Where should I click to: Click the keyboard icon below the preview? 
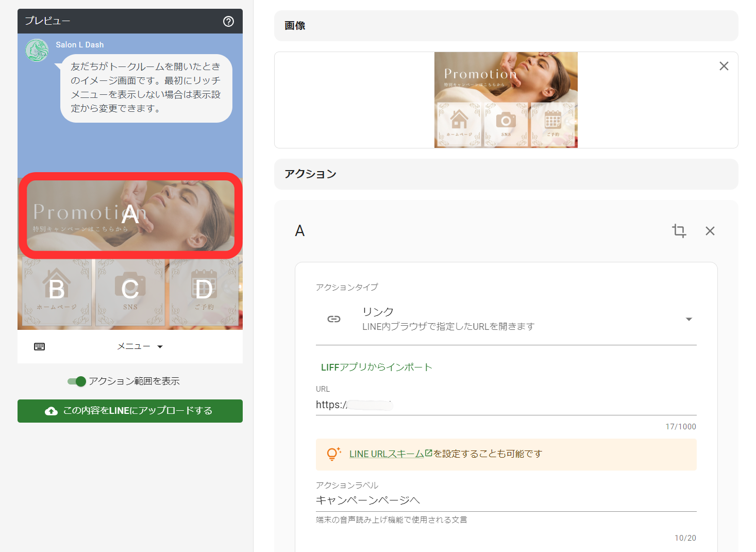40,346
